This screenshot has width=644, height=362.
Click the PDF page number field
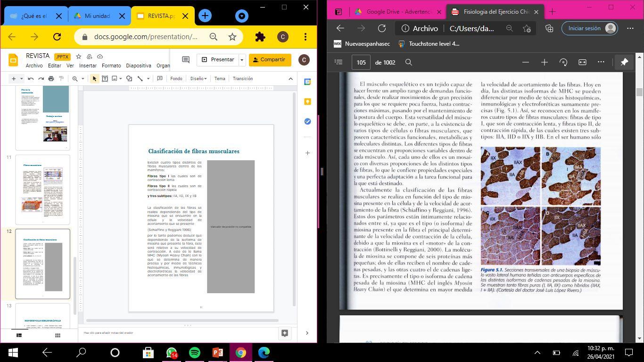coord(361,62)
